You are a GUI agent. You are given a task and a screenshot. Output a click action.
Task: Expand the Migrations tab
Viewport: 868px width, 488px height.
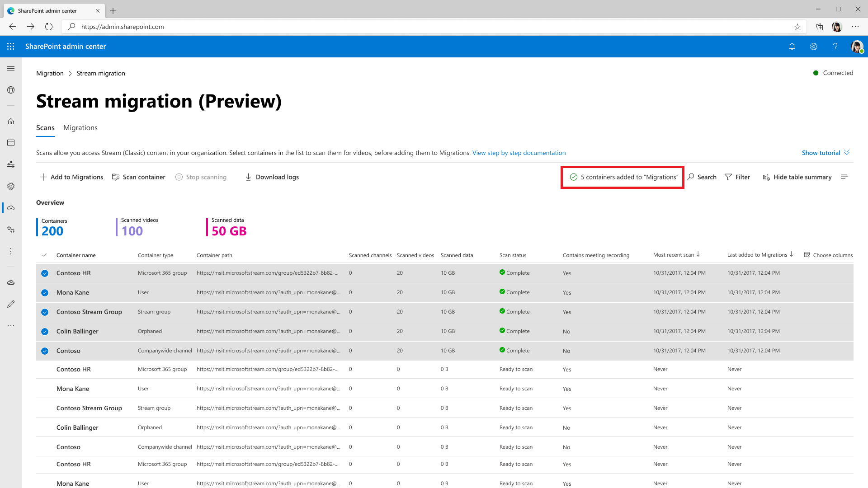coord(80,127)
